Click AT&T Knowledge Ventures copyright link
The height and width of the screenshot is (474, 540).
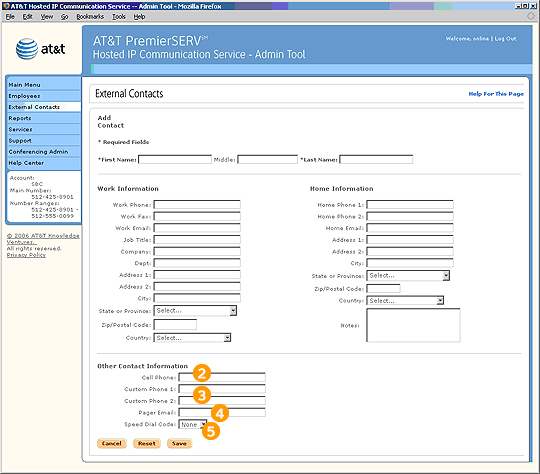[x=43, y=239]
